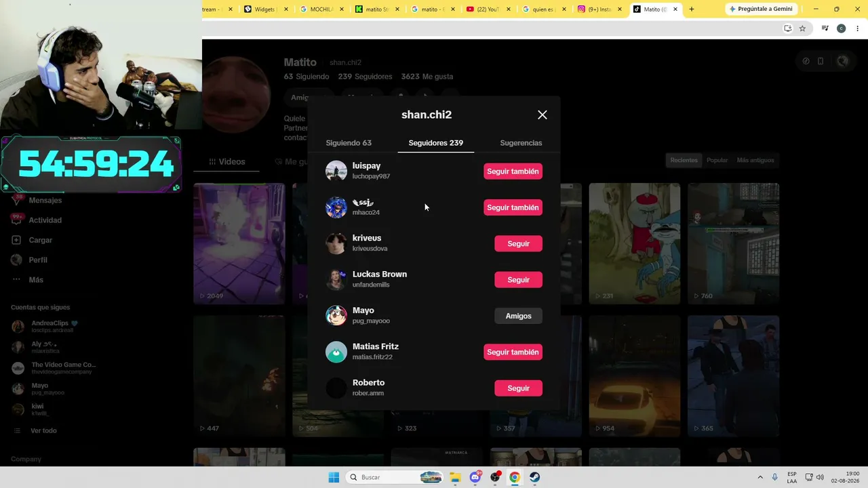Open the video thumbnail with 954 views
Viewport: 868px width, 488px height.
tap(635, 376)
